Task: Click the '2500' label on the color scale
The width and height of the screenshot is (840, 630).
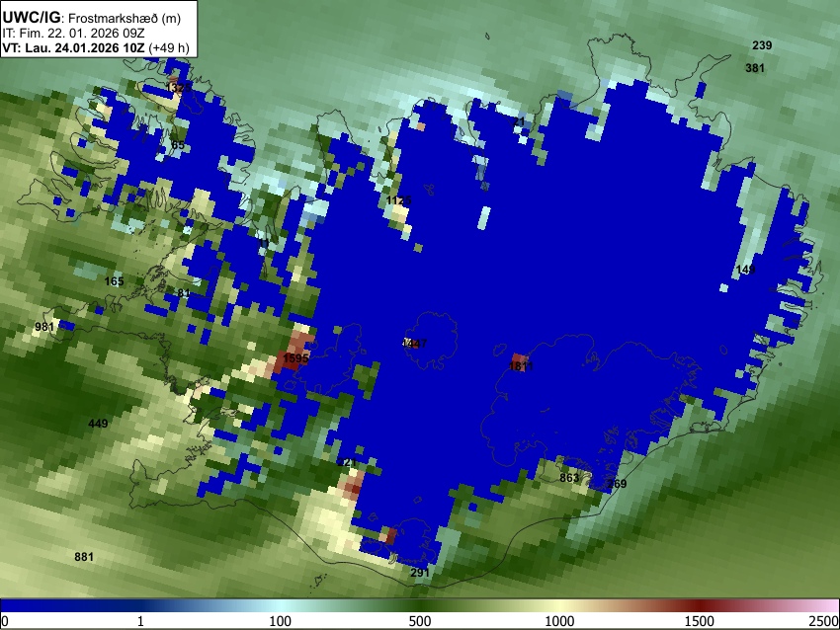Action: [x=824, y=621]
